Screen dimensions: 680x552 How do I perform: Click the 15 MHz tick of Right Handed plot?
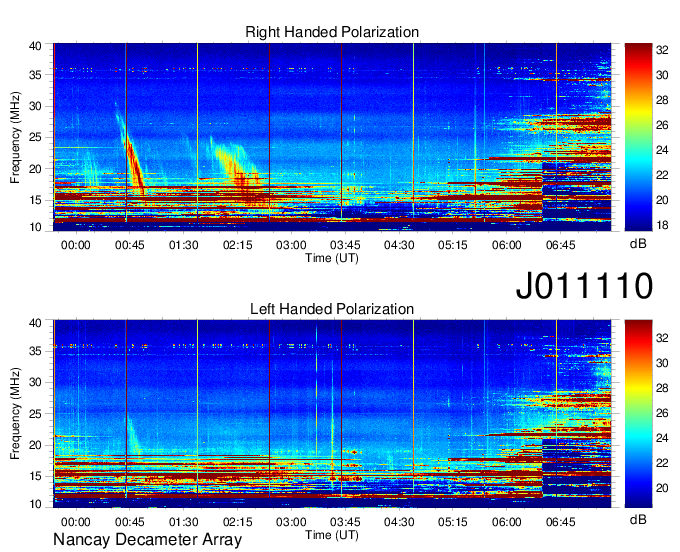pyautogui.click(x=35, y=200)
